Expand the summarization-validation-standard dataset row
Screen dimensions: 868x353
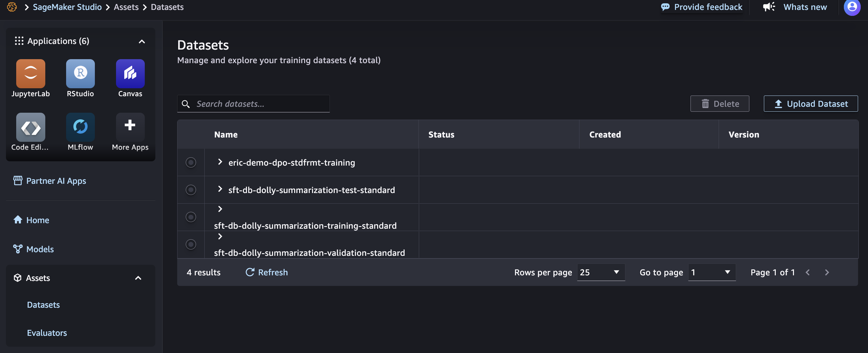(x=220, y=236)
